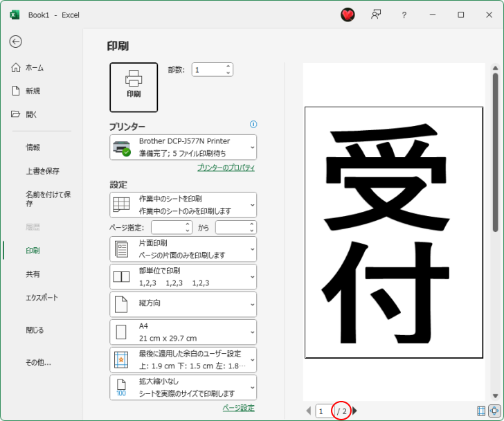Open the A4 paper size dropdown
This screenshot has width=504, height=421.
point(183,332)
